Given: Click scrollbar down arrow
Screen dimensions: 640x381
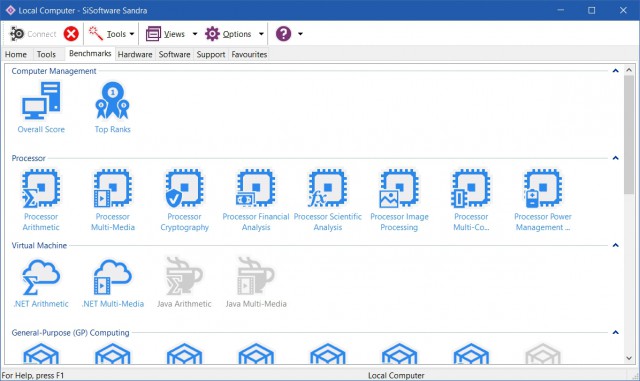Looking at the screenshot, I should click(629, 358).
